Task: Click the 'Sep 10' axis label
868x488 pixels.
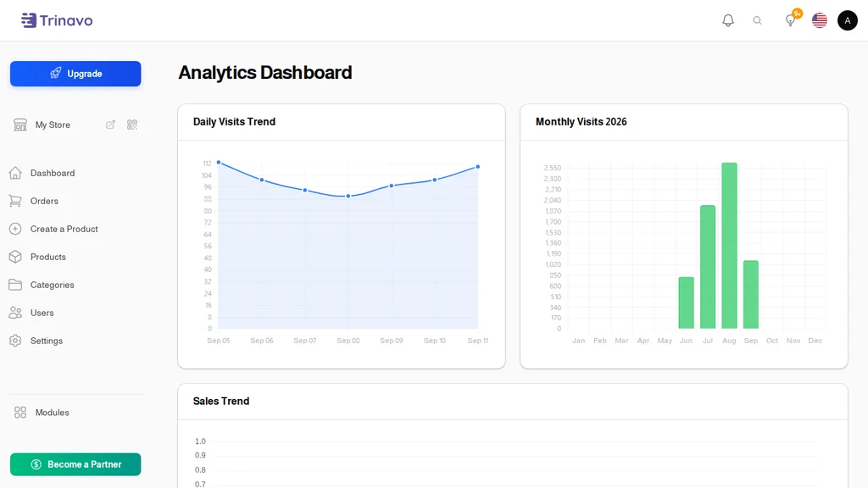Action: [x=435, y=341]
